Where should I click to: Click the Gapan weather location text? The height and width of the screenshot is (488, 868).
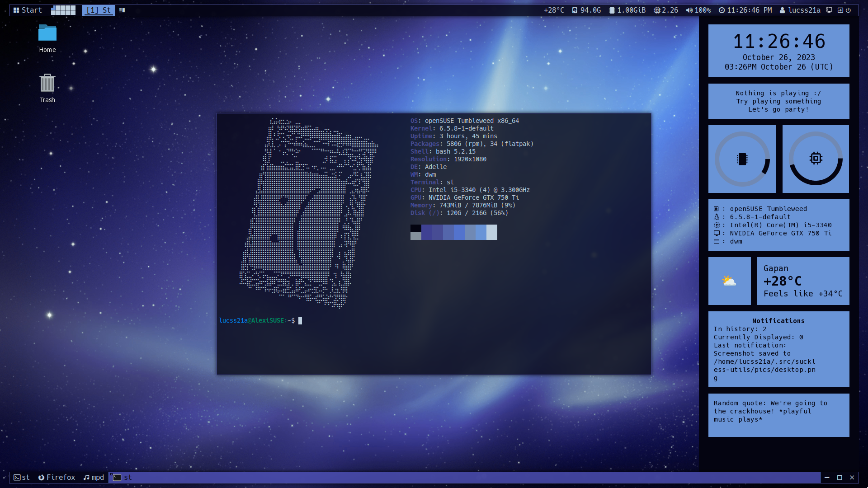pos(776,268)
